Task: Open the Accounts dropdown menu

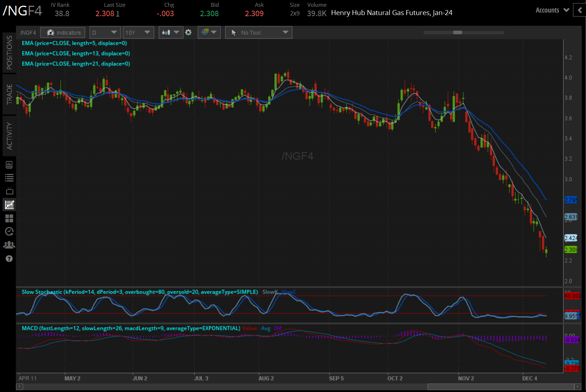Action: pyautogui.click(x=552, y=10)
